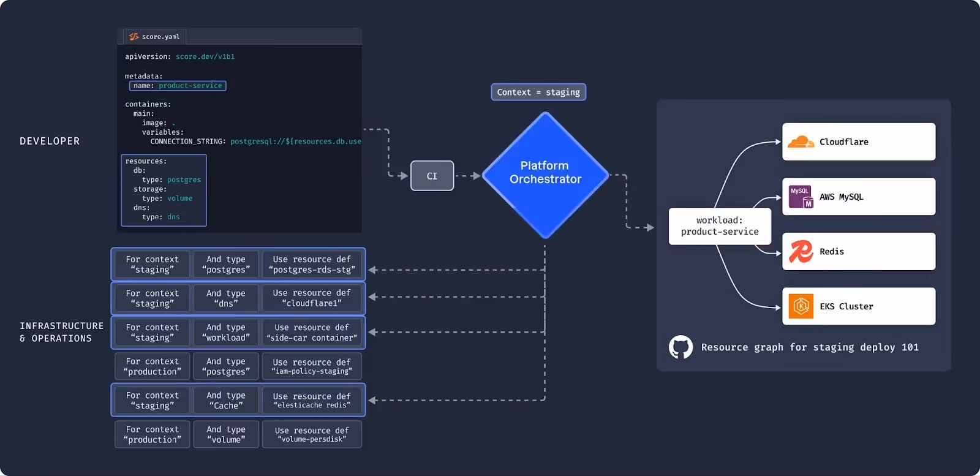This screenshot has width=980, height=476.
Task: Click the CI pipeline box
Action: [432, 176]
